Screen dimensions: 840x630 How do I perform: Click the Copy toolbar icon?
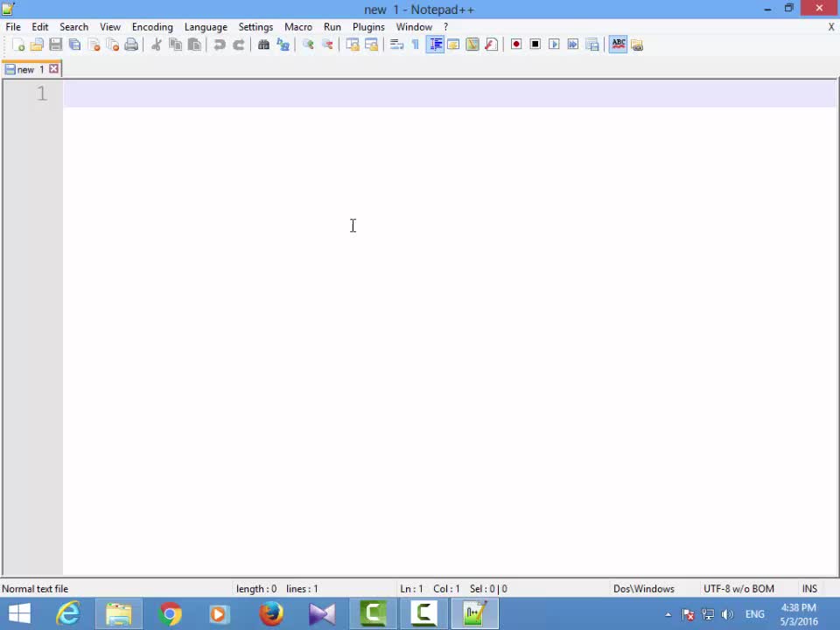(x=175, y=45)
